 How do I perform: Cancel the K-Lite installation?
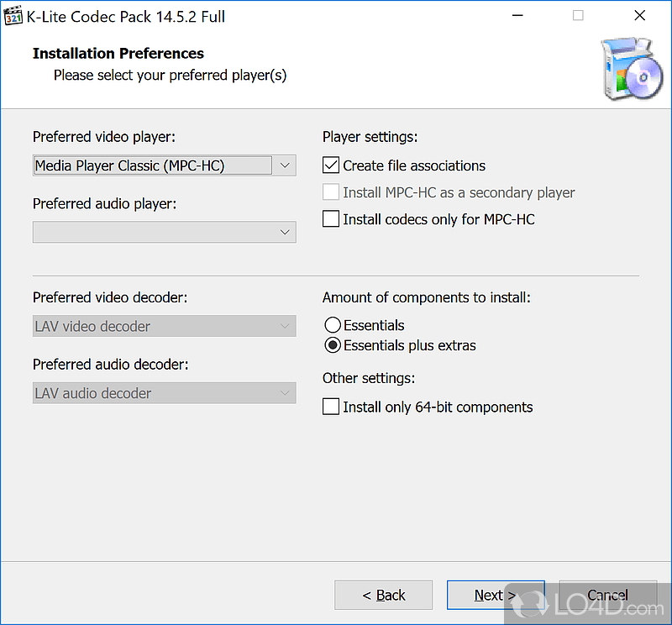pyautogui.click(x=607, y=595)
